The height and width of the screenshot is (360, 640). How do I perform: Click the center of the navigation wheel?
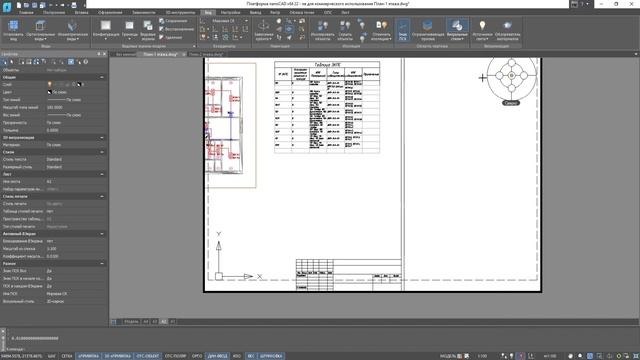[x=511, y=76]
